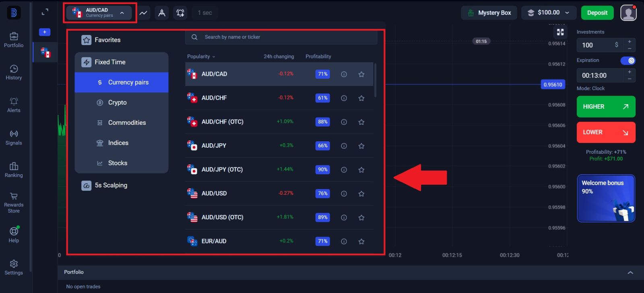
Task: Open the Ranking sidebar icon
Action: coord(14,169)
